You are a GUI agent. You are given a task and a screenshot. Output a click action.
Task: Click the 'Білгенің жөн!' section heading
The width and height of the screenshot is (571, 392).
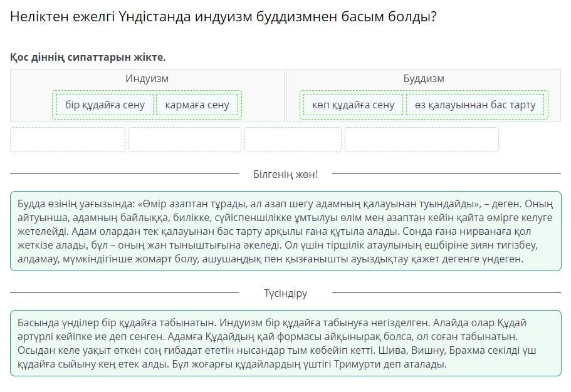(x=285, y=174)
